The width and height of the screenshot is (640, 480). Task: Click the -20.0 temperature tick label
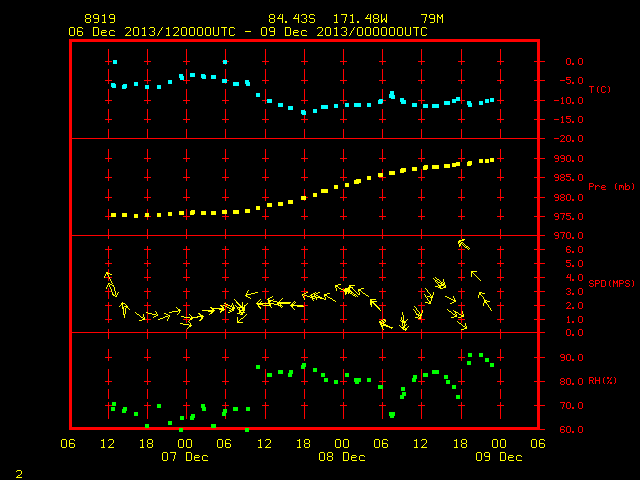pyautogui.click(x=568, y=139)
